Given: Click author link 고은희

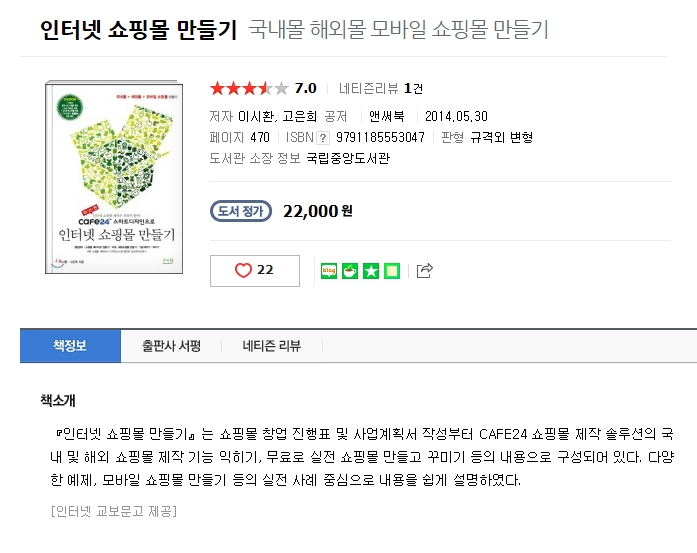Looking at the screenshot, I should click(x=301, y=115).
